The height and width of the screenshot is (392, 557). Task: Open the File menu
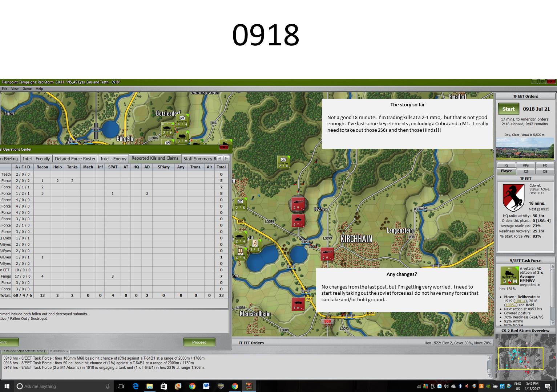tap(5, 89)
